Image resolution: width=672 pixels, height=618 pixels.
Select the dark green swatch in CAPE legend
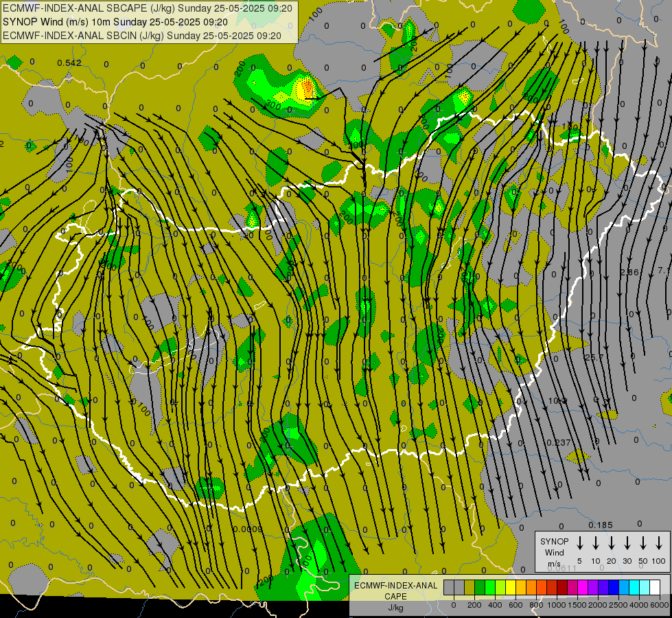coord(480,587)
